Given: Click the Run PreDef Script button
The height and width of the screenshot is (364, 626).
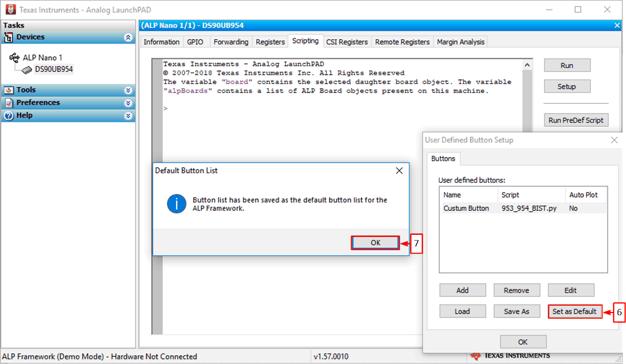Looking at the screenshot, I should (x=576, y=120).
